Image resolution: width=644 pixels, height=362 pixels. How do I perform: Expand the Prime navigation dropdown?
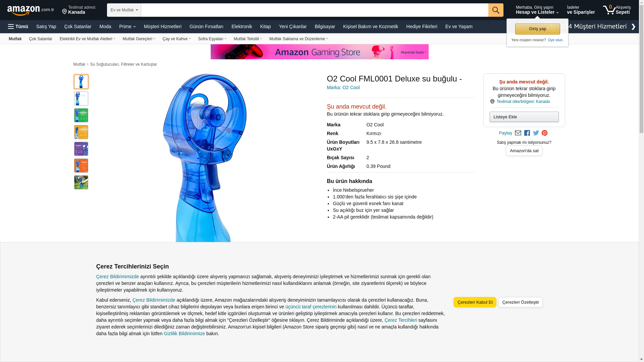pos(127,26)
